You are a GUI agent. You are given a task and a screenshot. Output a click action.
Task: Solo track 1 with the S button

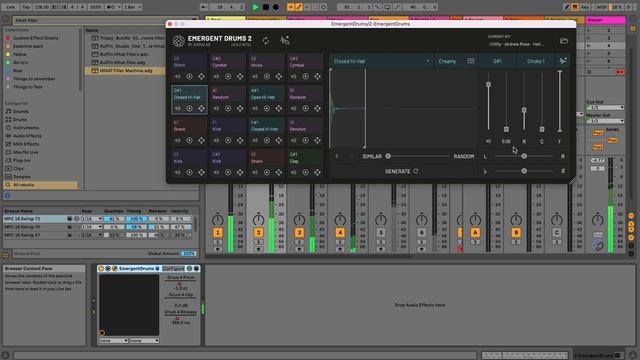pos(218,242)
